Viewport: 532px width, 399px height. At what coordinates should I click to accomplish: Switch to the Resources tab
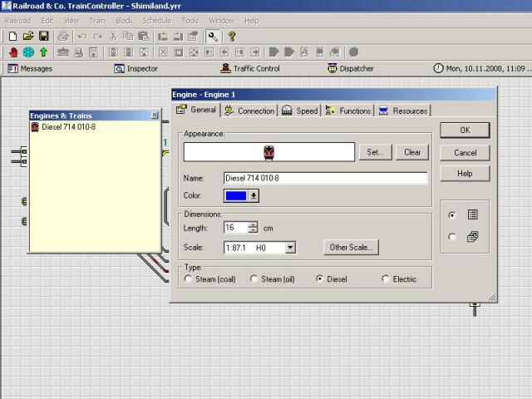[x=403, y=111]
